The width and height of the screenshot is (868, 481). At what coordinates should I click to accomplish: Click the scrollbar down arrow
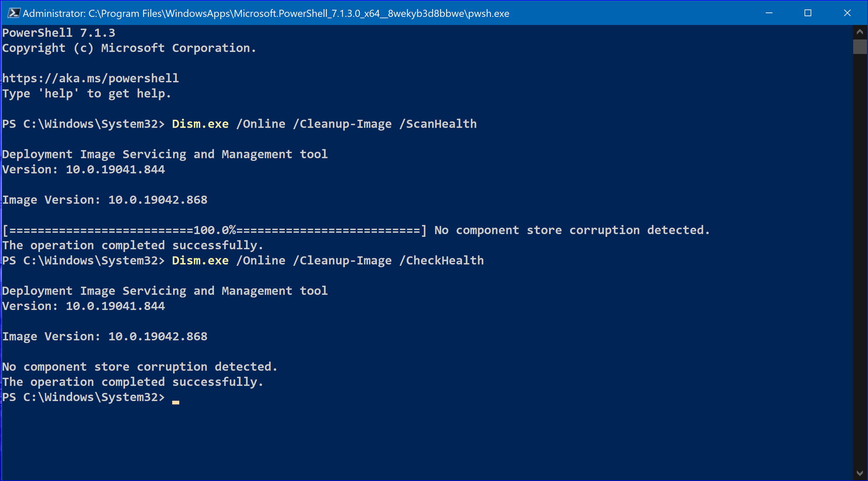[860, 473]
